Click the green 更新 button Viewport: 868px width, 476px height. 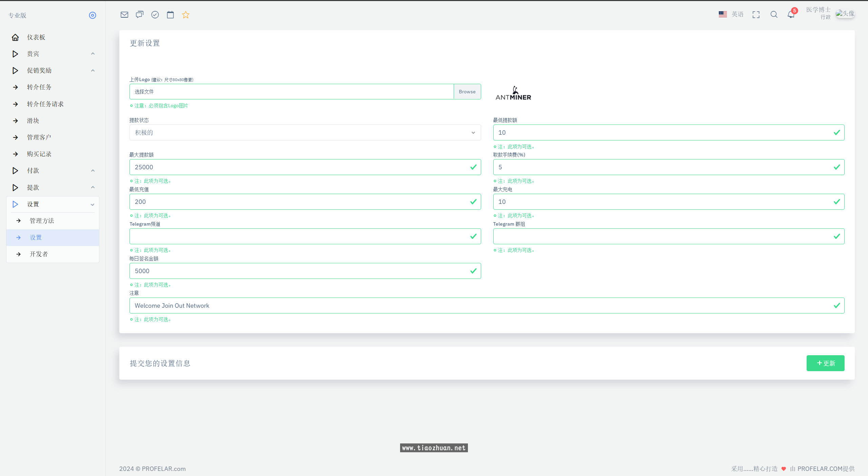pos(825,363)
